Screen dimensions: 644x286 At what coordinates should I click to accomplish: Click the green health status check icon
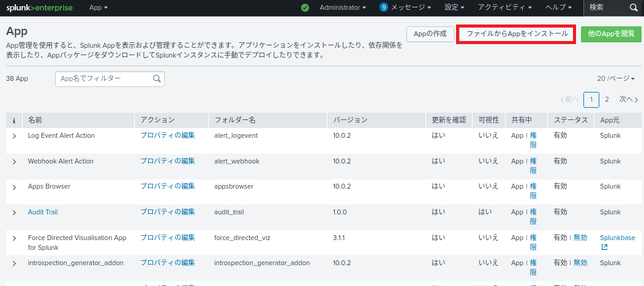tap(305, 7)
